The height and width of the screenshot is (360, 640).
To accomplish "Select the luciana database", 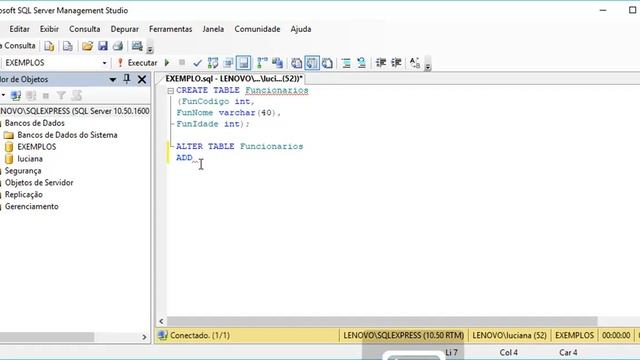I will (x=30, y=158).
